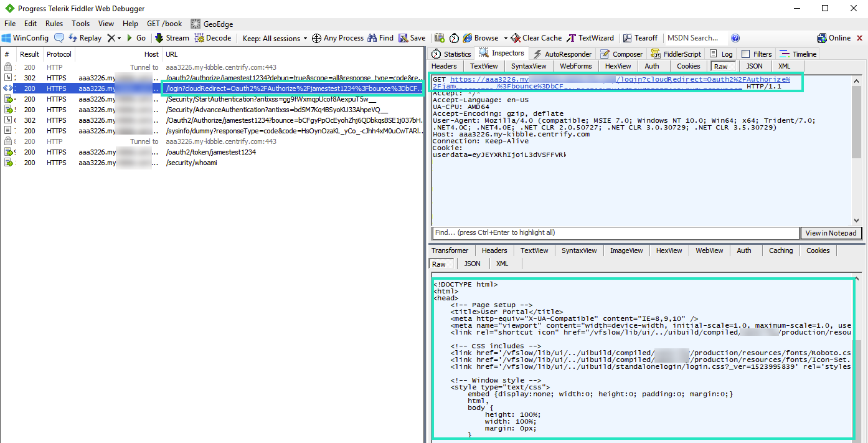
Task: Click the Online status indicator
Action: [834, 38]
